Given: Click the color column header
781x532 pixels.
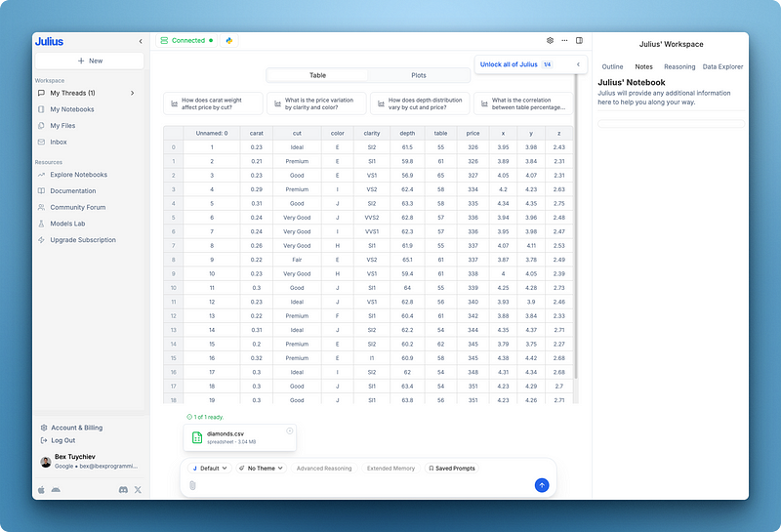Looking at the screenshot, I should click(x=337, y=134).
